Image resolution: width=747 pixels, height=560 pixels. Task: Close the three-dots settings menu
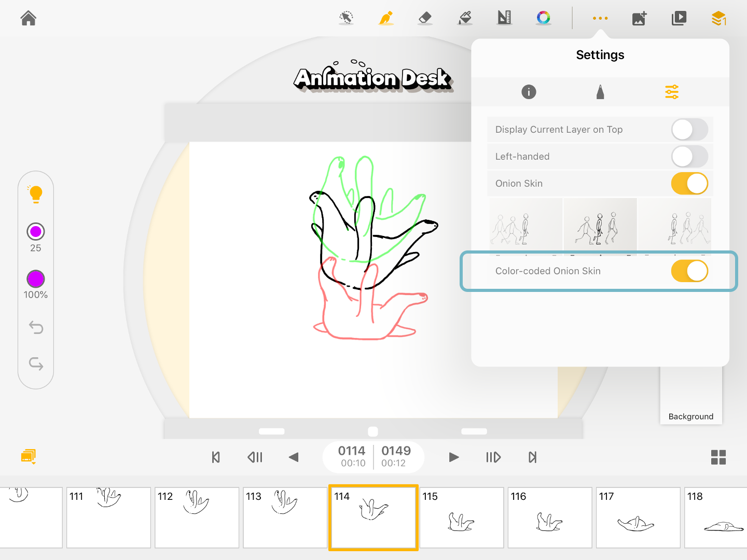600,18
